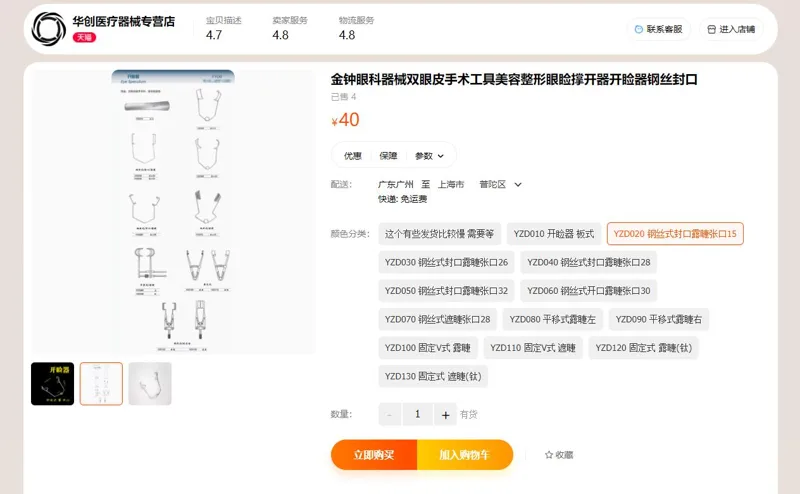Select variant YZD100 固定V式 露睫
This screenshot has width=800, height=494.
click(x=428, y=348)
